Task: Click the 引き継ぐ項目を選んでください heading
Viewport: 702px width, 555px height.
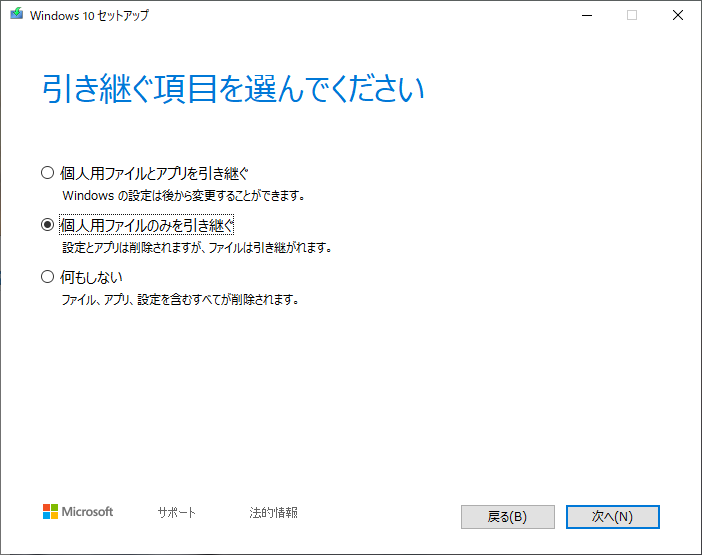Action: pos(233,89)
